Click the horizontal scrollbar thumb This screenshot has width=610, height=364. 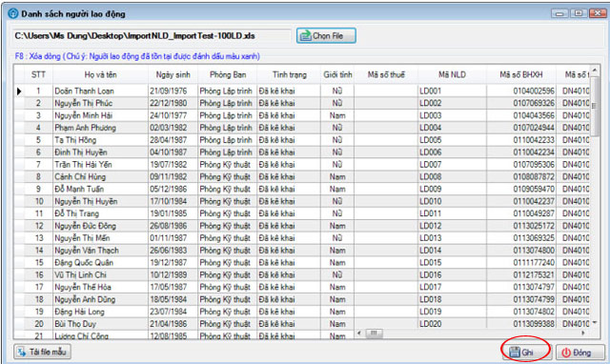[374, 333]
